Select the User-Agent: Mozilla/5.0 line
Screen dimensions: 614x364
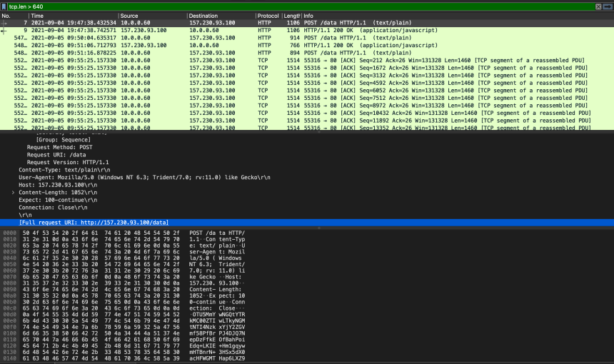[x=144, y=177]
